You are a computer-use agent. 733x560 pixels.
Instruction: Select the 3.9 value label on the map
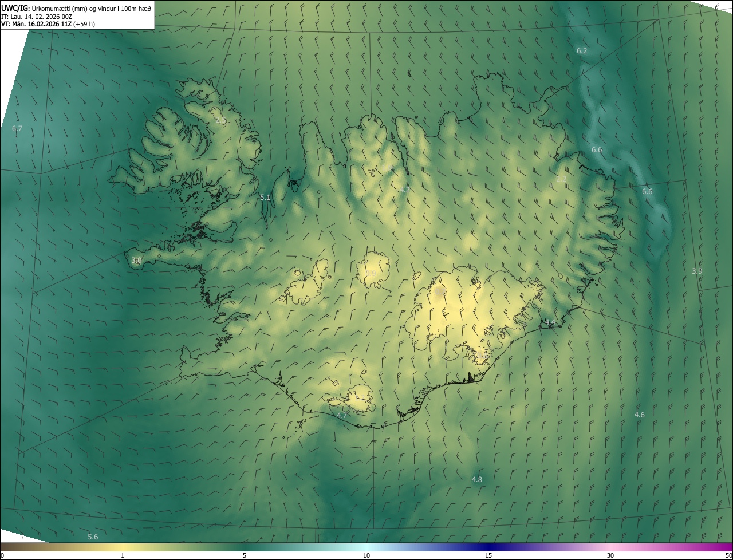697,271
